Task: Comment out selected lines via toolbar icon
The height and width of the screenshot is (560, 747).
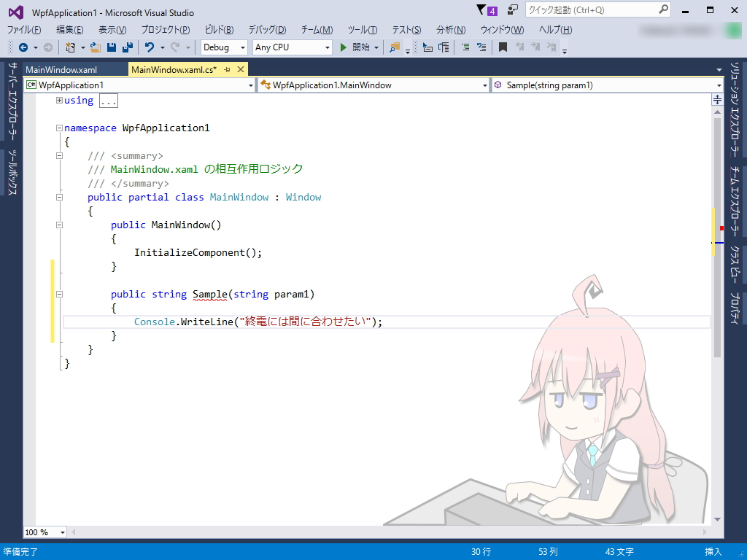Action: 465,47
